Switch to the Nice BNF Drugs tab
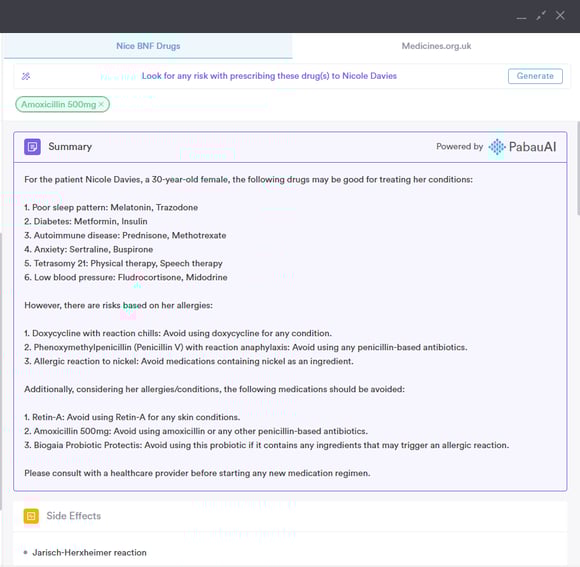Viewport: 580px width, 567px height. (x=148, y=46)
